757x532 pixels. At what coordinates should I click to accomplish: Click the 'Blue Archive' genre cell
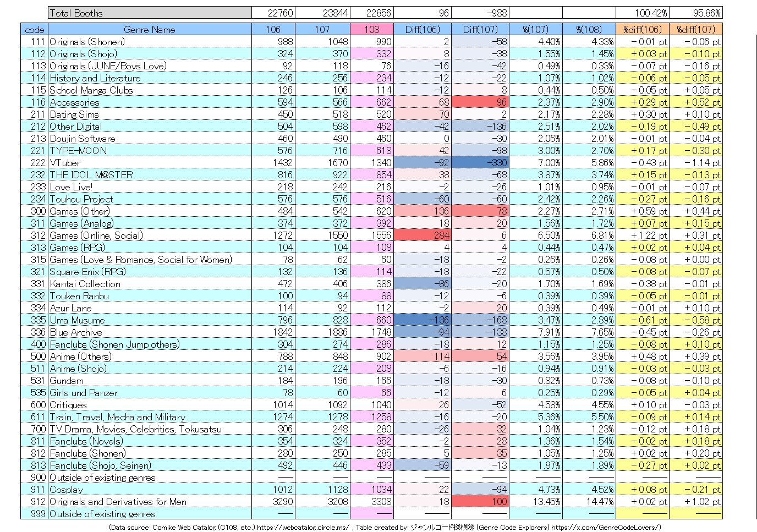point(150,332)
